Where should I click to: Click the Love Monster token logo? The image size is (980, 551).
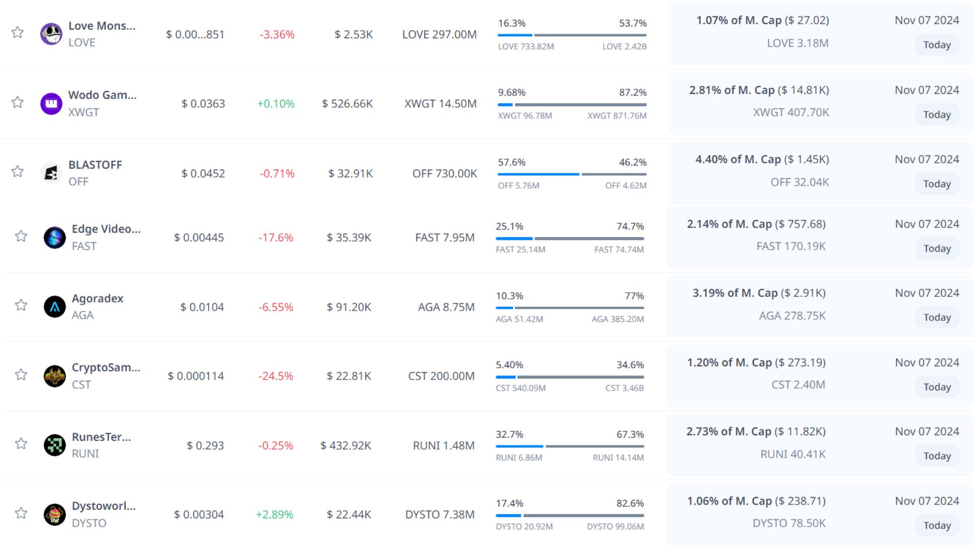tap(51, 34)
